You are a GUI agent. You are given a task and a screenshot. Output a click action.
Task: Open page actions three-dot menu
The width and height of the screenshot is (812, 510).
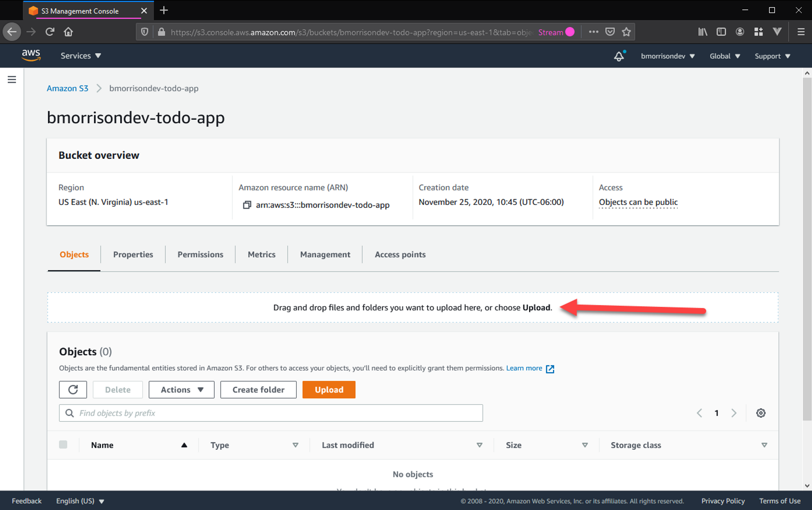tap(594, 32)
